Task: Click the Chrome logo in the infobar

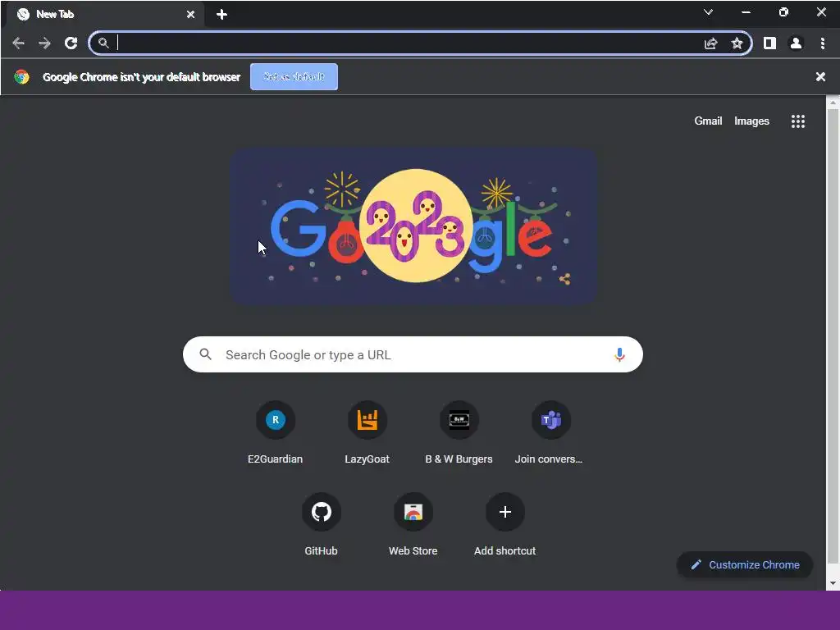Action: 21,76
